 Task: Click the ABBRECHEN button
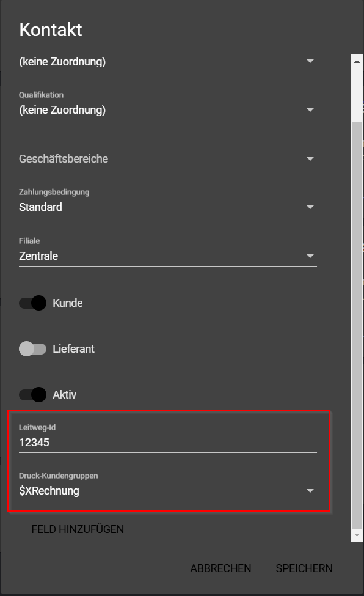220,568
